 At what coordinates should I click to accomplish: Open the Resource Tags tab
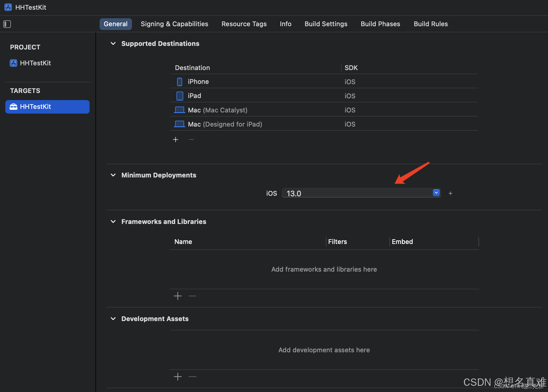pyautogui.click(x=244, y=24)
